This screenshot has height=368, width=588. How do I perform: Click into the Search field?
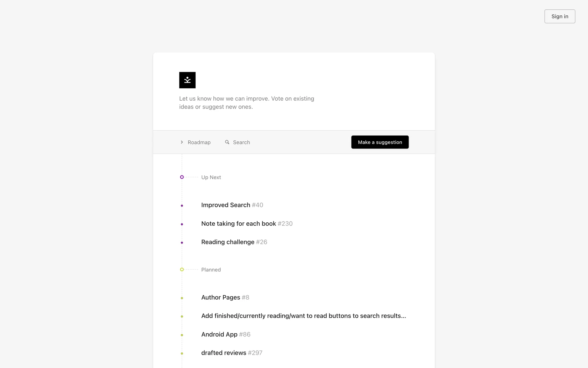(241, 142)
